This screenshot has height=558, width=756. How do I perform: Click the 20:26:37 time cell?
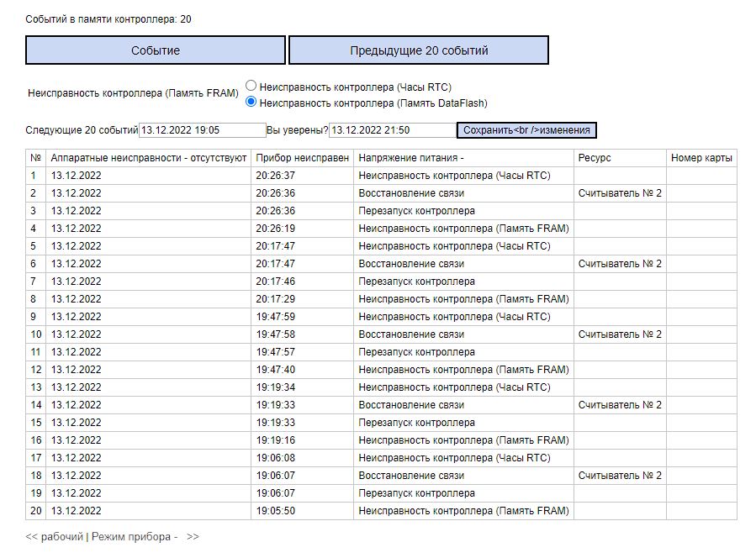coord(276,176)
